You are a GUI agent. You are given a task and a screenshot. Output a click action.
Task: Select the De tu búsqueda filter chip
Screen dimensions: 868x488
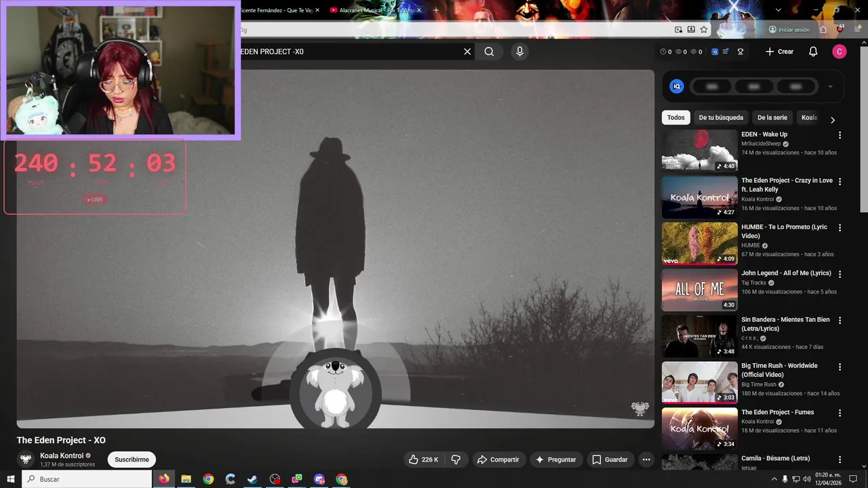(x=721, y=117)
